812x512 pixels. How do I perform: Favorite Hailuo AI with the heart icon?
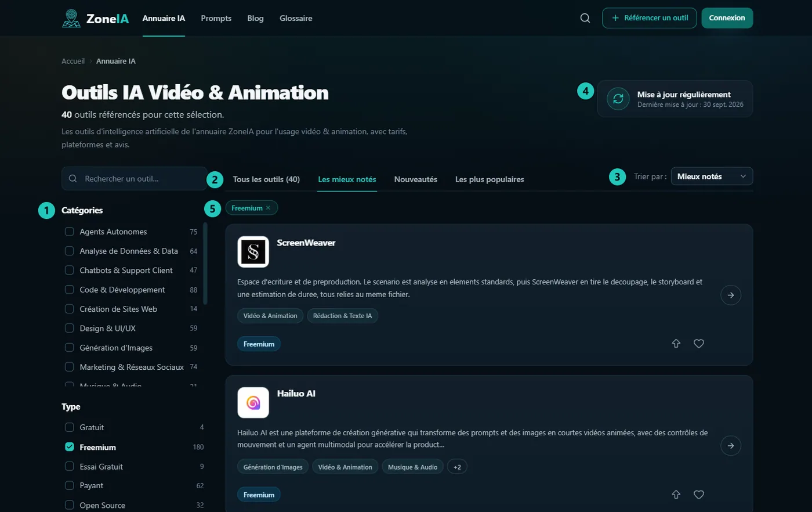click(699, 495)
